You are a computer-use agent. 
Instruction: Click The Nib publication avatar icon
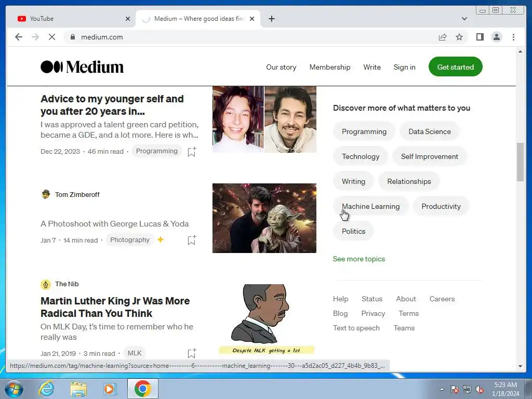46,284
